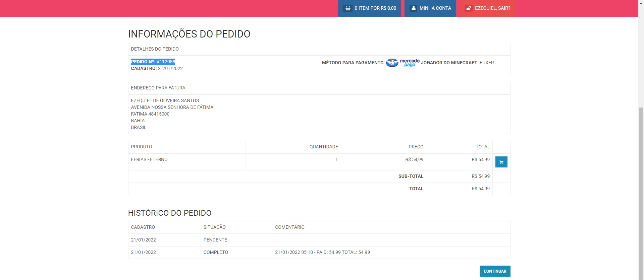Click Sub-Total value R$ 54,99
This screenshot has height=280, width=644.
(481, 176)
